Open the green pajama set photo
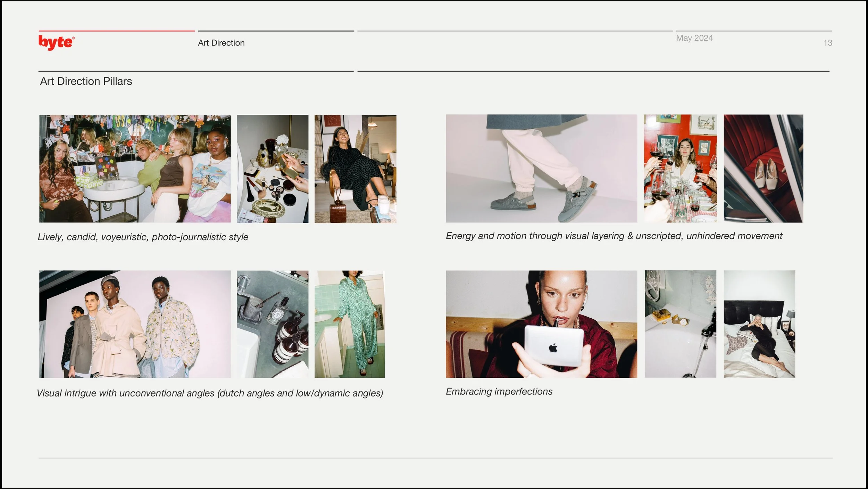868x489 pixels. pos(349,324)
